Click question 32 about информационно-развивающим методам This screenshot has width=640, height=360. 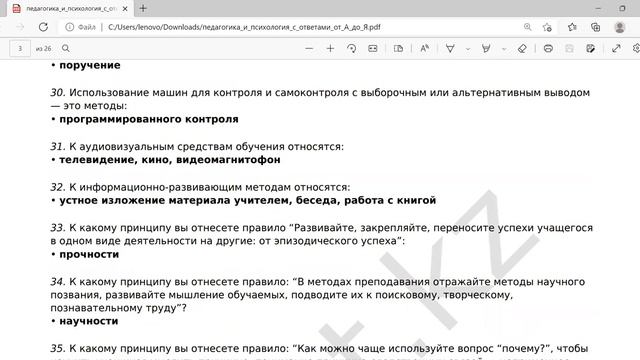click(x=200, y=187)
